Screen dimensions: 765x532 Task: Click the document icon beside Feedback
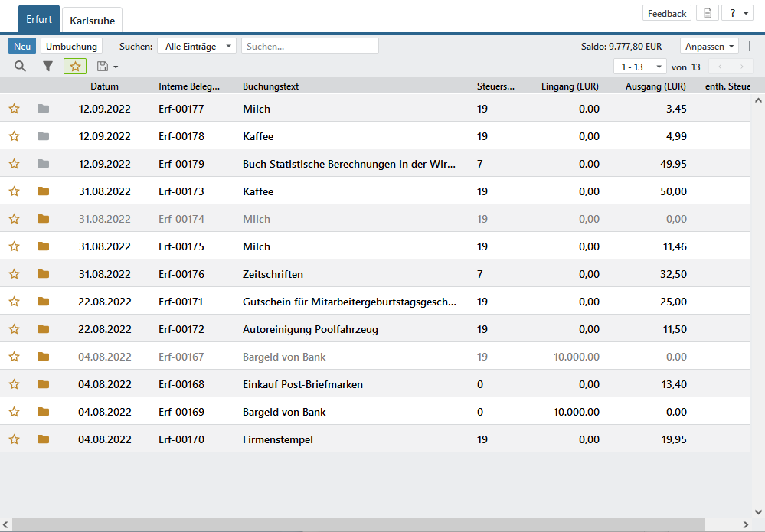click(x=708, y=14)
